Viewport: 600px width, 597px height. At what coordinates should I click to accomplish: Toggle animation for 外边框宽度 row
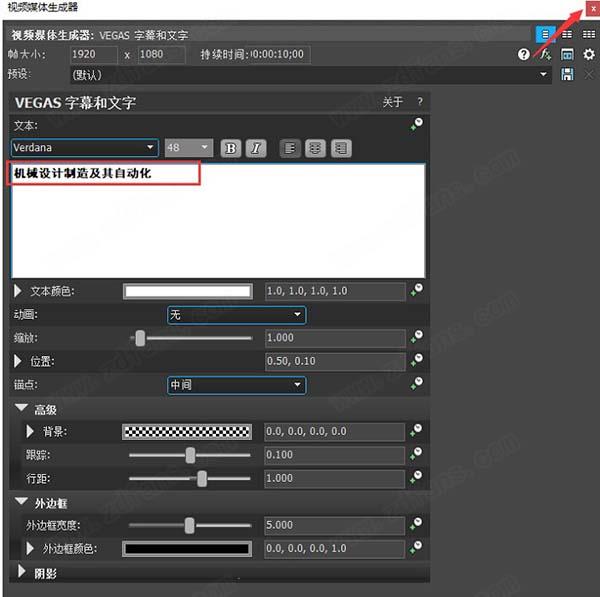(416, 524)
